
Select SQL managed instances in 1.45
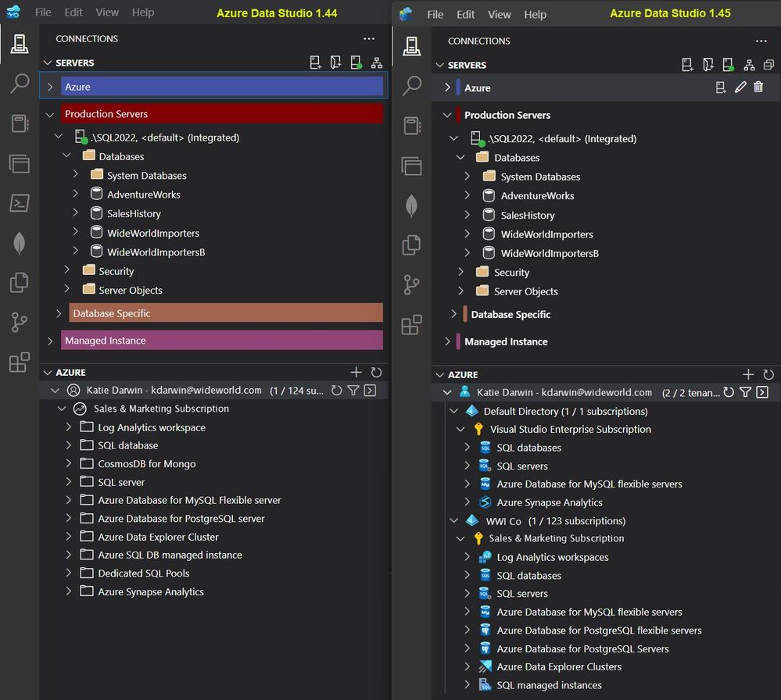coord(549,685)
